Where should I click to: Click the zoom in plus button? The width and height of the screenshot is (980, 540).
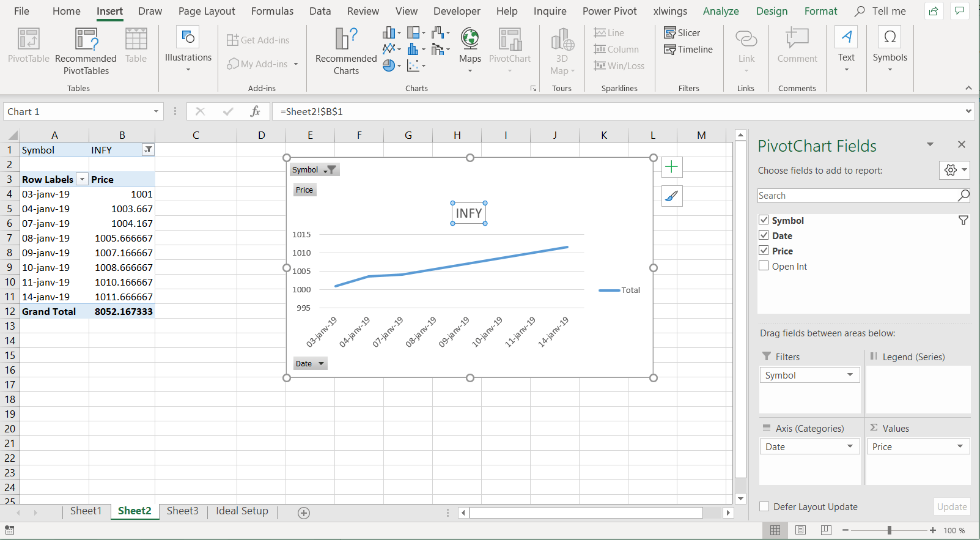coord(932,530)
